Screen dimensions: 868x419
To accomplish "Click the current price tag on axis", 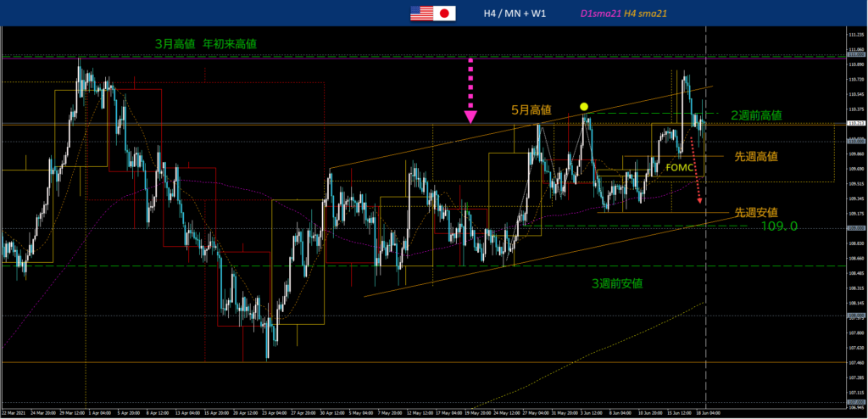I will tap(855, 123).
